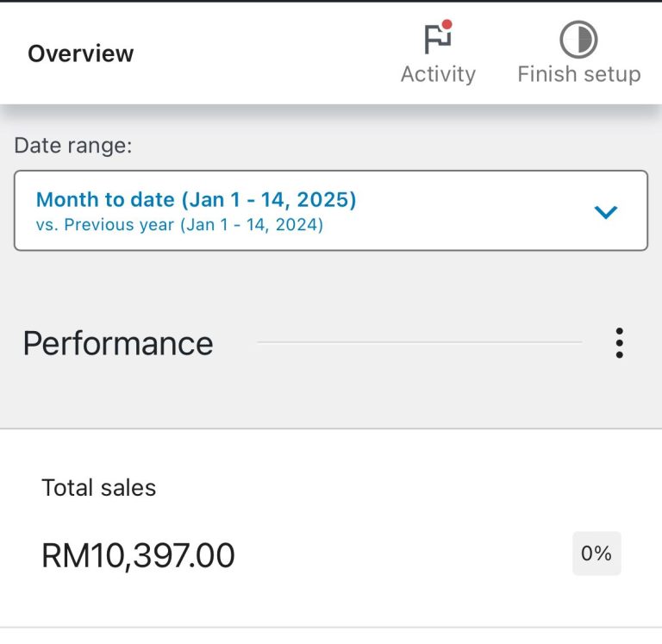Screen dimensions: 662x644
Task: Tap the red notification dot on Activity
Action: click(447, 25)
